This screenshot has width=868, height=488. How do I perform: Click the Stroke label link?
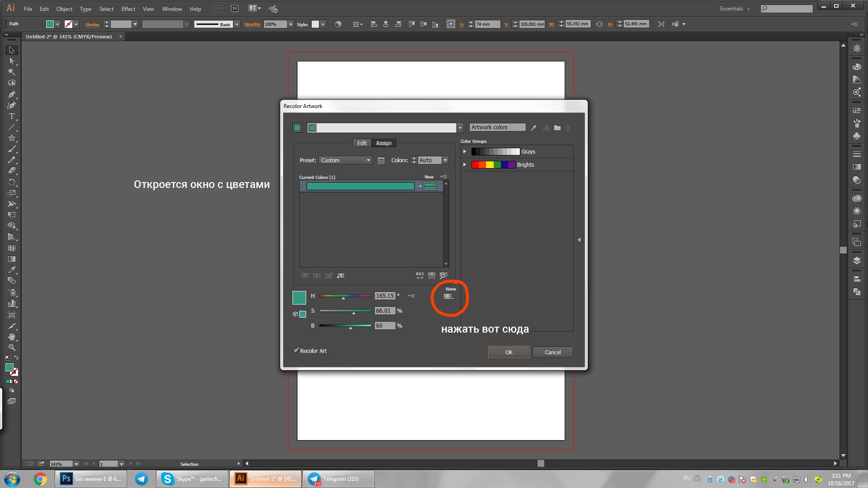92,24
